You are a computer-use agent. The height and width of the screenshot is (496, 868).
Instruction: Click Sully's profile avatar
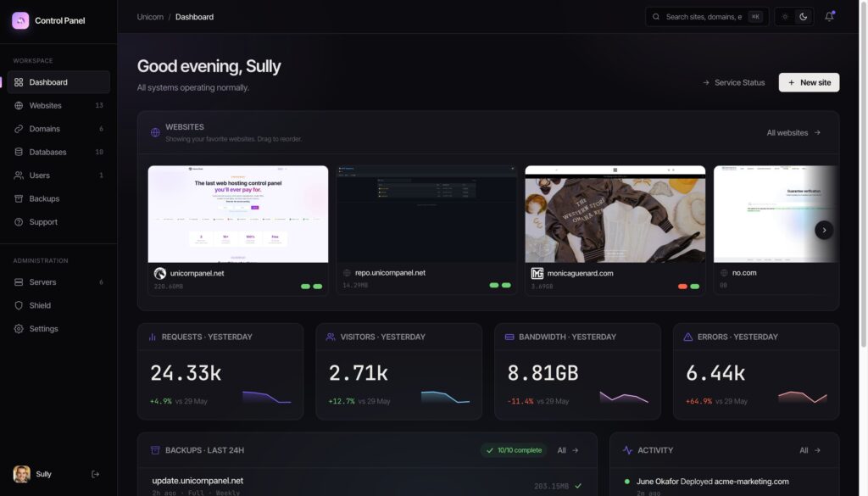pyautogui.click(x=21, y=474)
